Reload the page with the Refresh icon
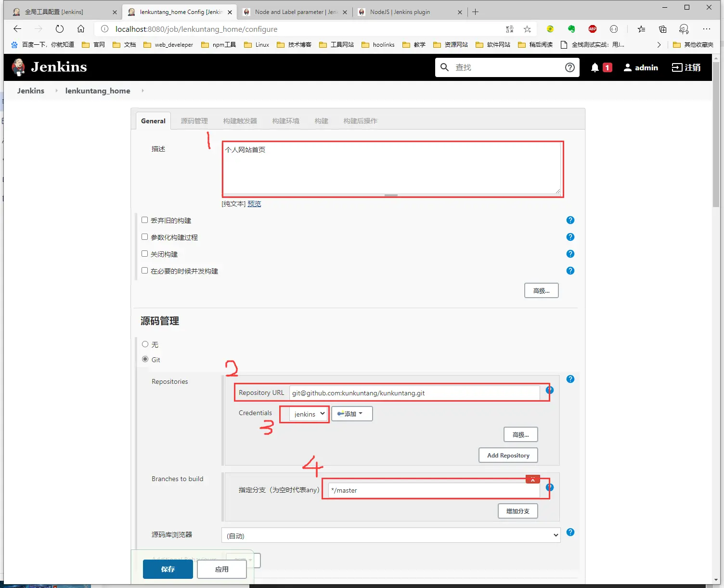 (60, 29)
